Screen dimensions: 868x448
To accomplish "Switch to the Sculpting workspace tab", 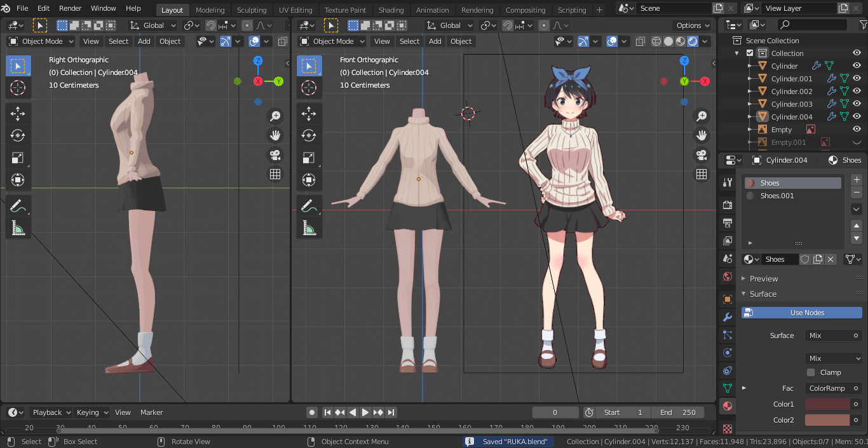I will pos(252,10).
